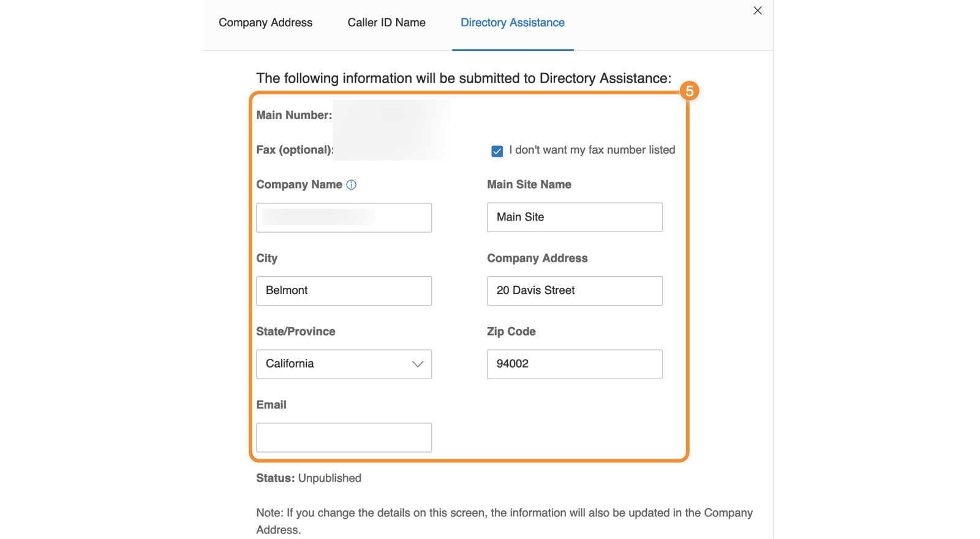Open the Caller ID Name tab

click(x=386, y=23)
